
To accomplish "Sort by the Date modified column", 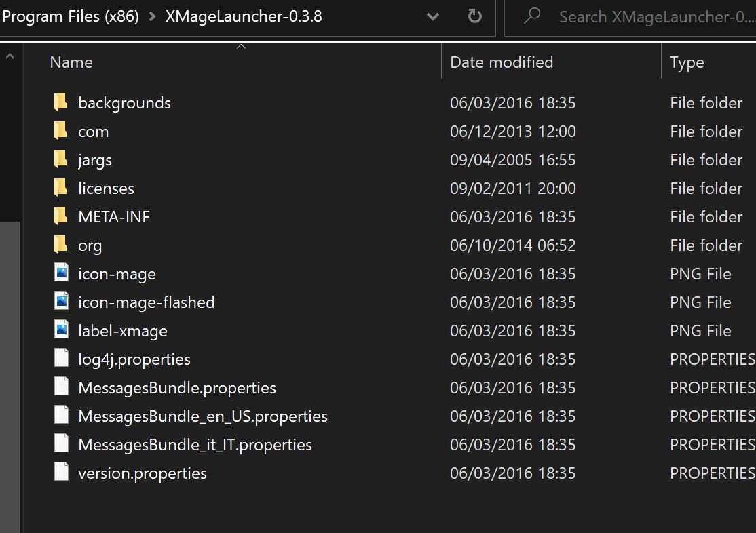I will click(x=502, y=62).
